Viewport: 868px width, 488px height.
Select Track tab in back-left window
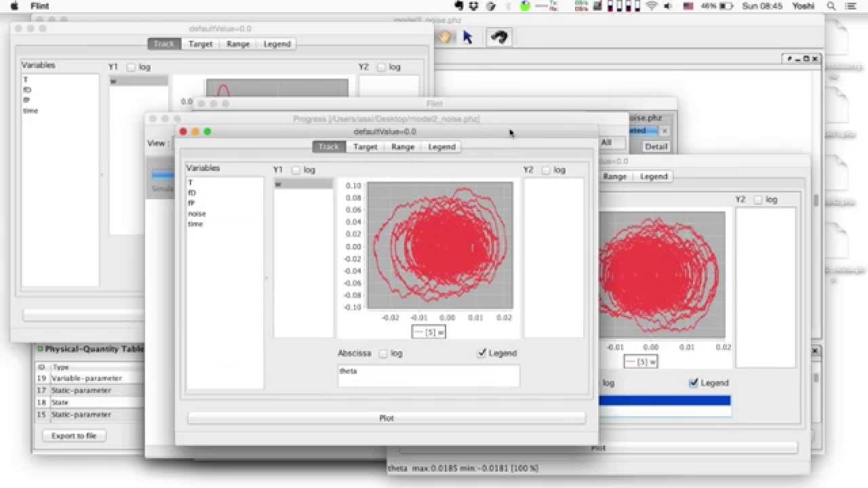tap(163, 44)
